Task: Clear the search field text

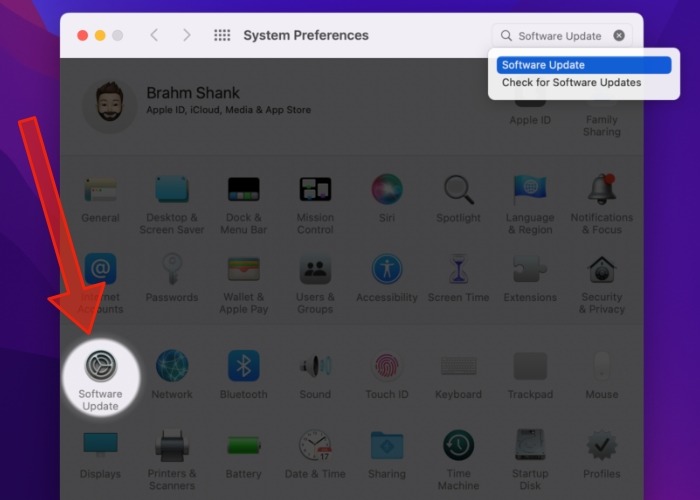Action: click(x=619, y=35)
